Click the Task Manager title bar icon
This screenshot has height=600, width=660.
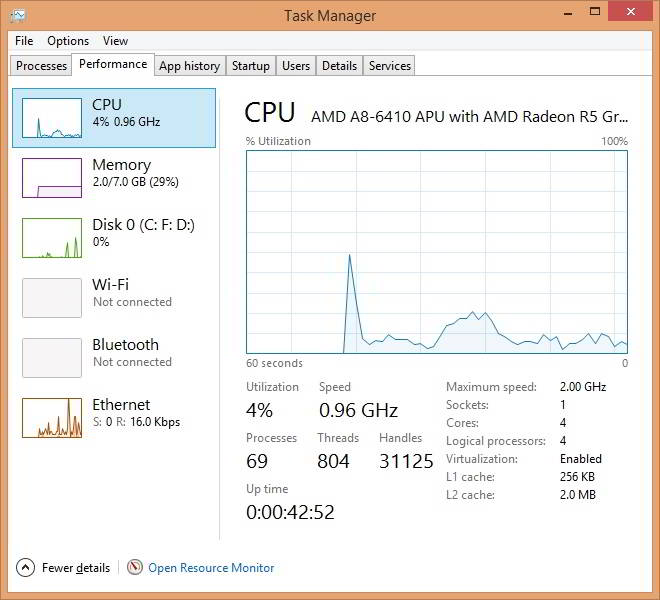tap(18, 15)
